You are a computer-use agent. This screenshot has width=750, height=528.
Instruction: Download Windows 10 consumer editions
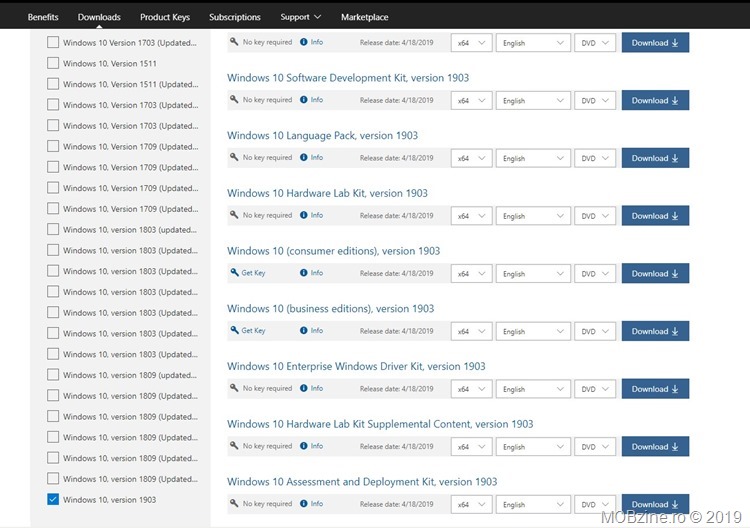pos(655,274)
